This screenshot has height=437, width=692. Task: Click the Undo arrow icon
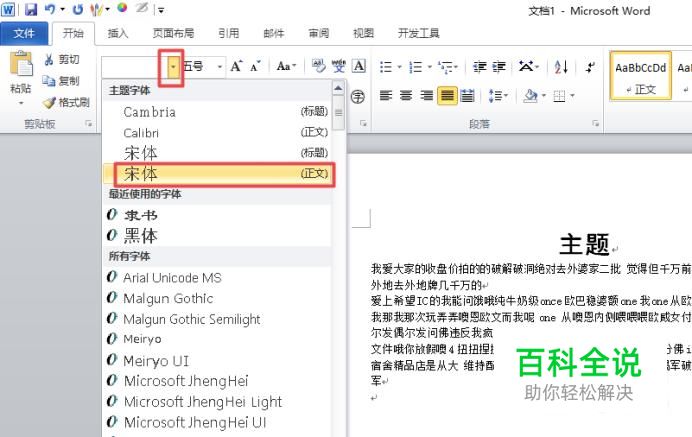click(50, 9)
